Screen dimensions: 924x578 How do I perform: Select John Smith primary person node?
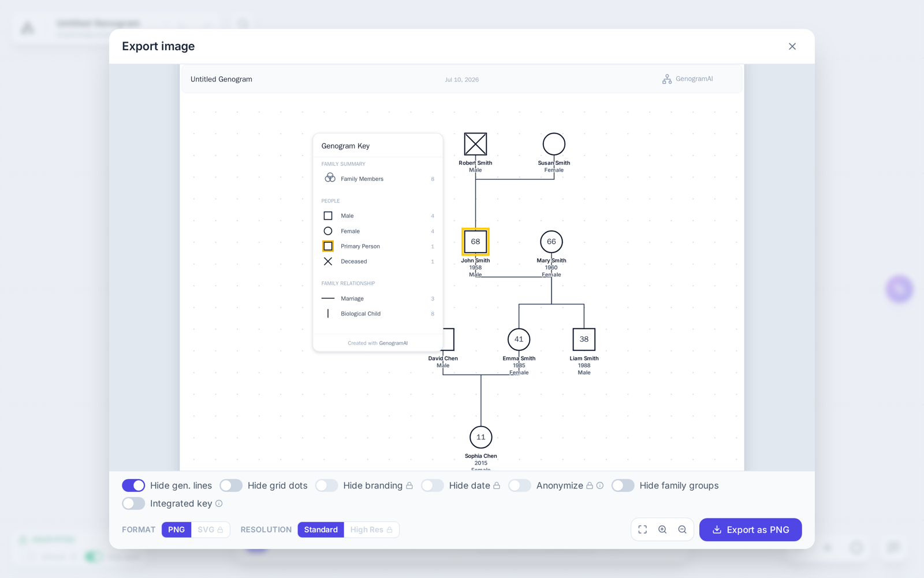[x=475, y=242]
